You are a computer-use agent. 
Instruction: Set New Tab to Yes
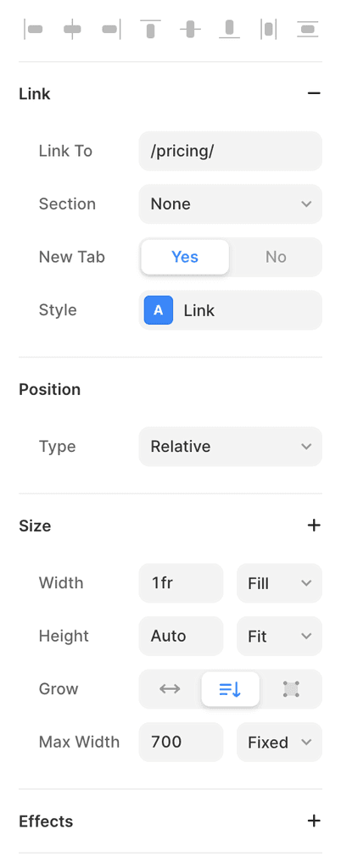pyautogui.click(x=185, y=257)
